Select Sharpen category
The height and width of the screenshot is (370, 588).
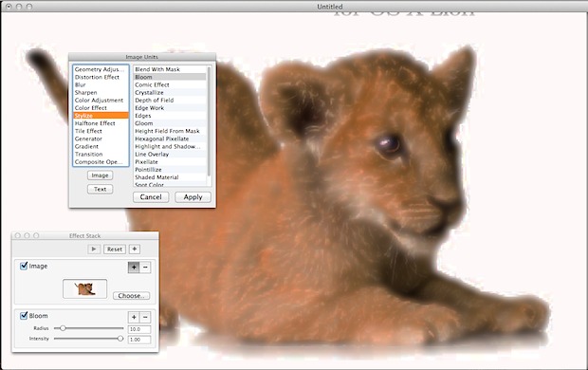[x=101, y=92]
